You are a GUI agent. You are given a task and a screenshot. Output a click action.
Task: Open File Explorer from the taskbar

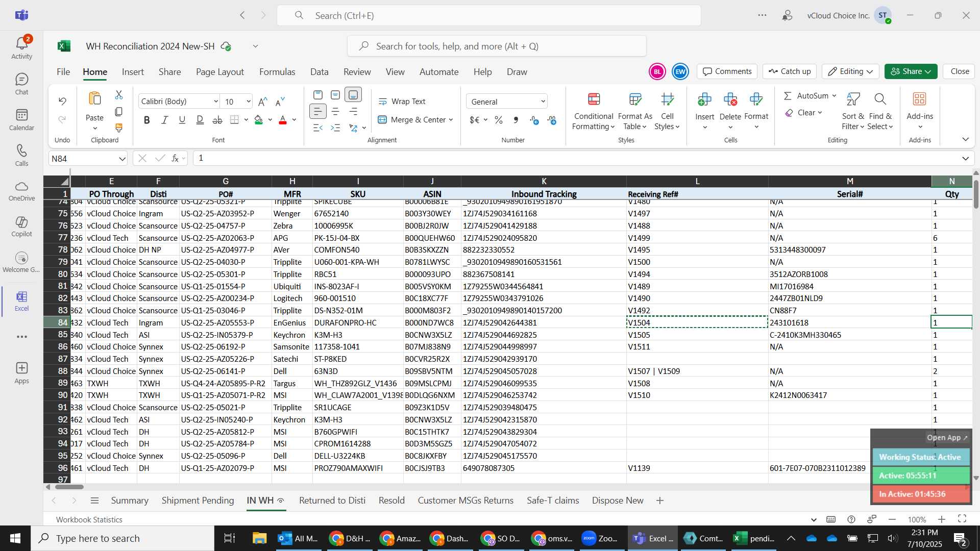tap(259, 538)
